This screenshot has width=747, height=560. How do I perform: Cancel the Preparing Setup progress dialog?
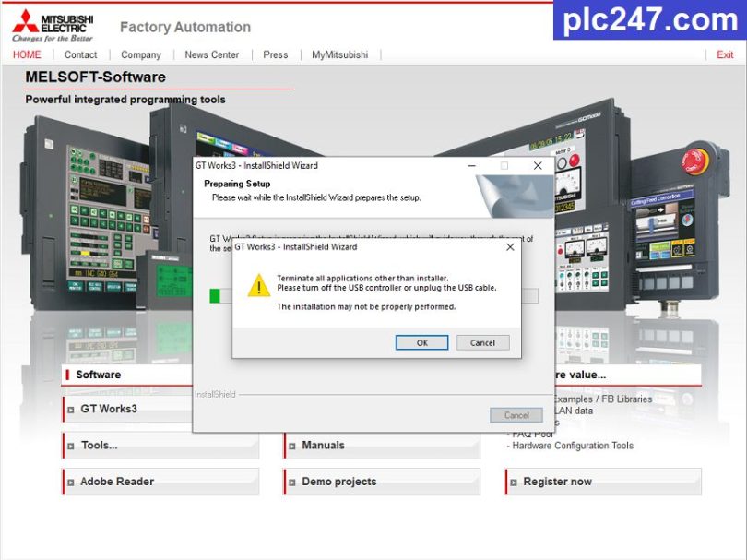(x=516, y=414)
